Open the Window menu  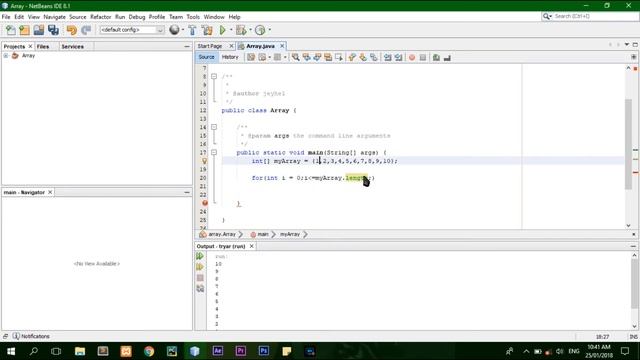(x=214, y=17)
